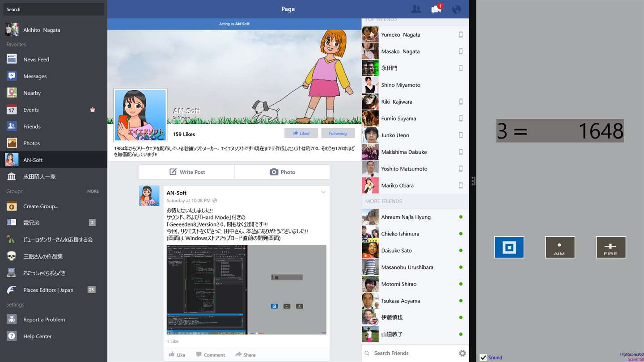Toggle the Sound checkbox in the game
Viewport: 644px width, 362px height.
483,358
